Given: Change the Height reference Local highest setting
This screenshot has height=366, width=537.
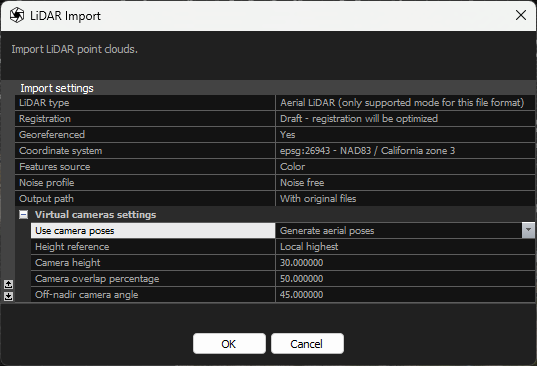Looking at the screenshot, I should click(405, 247).
